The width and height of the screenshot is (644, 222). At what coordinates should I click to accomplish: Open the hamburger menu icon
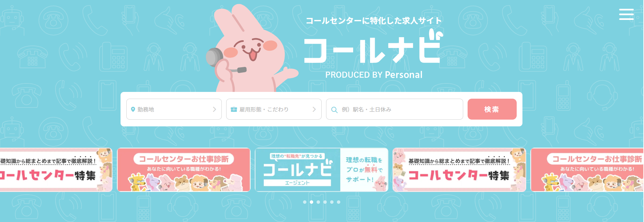pos(626,14)
